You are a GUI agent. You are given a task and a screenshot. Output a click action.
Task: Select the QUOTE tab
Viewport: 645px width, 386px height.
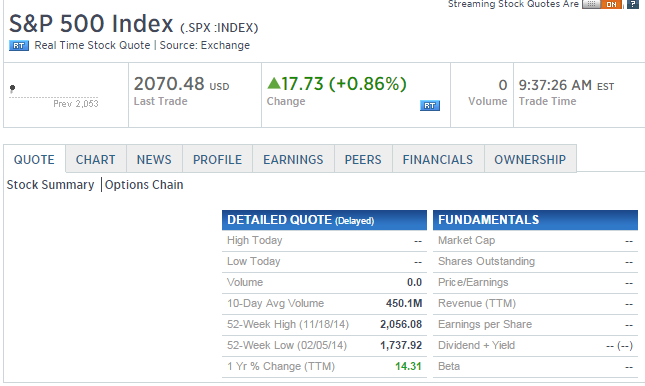[35, 159]
